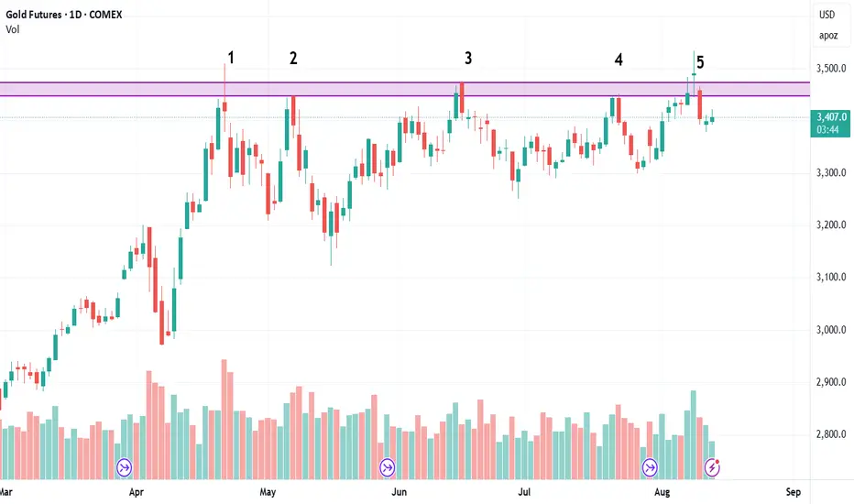854x504 pixels.
Task: Select the annotation label 5
Action: coord(700,62)
